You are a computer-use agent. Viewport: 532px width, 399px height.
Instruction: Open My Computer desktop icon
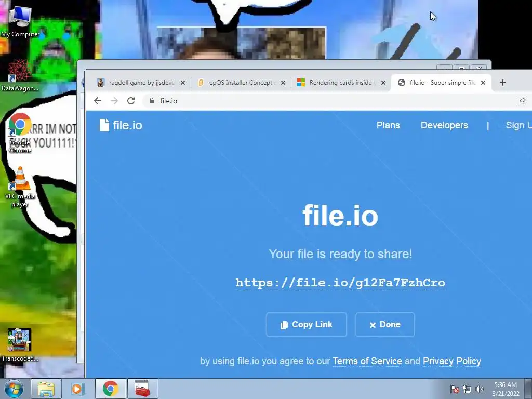pyautogui.click(x=20, y=21)
